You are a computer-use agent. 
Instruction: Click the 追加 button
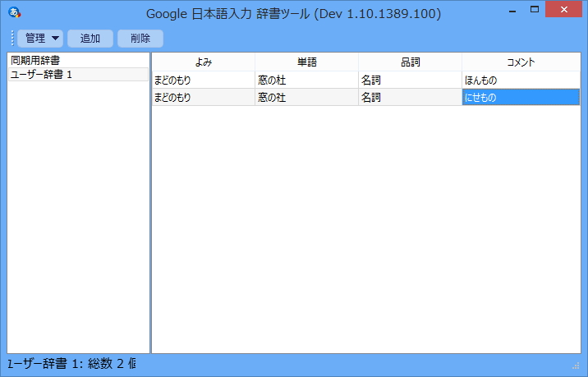coord(90,39)
